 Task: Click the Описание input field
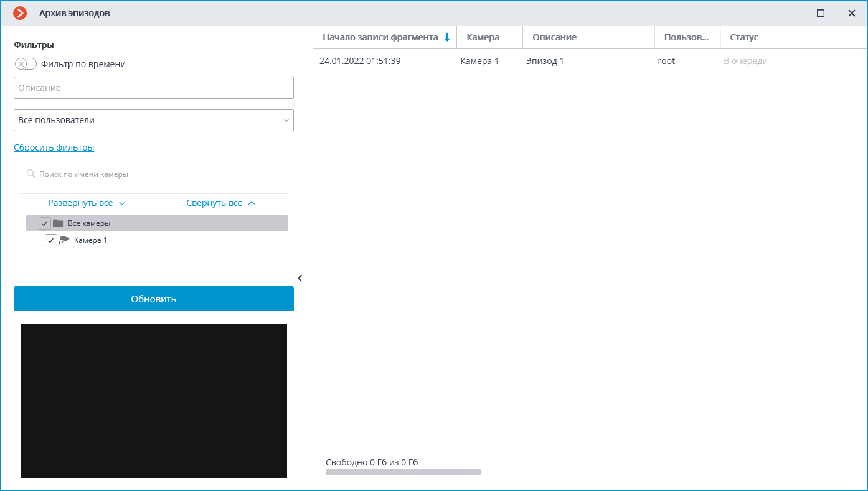click(x=154, y=88)
